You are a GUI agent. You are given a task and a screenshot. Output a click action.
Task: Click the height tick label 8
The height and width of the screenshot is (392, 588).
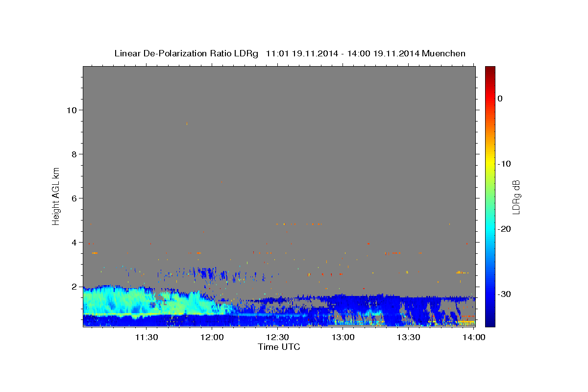74,154
